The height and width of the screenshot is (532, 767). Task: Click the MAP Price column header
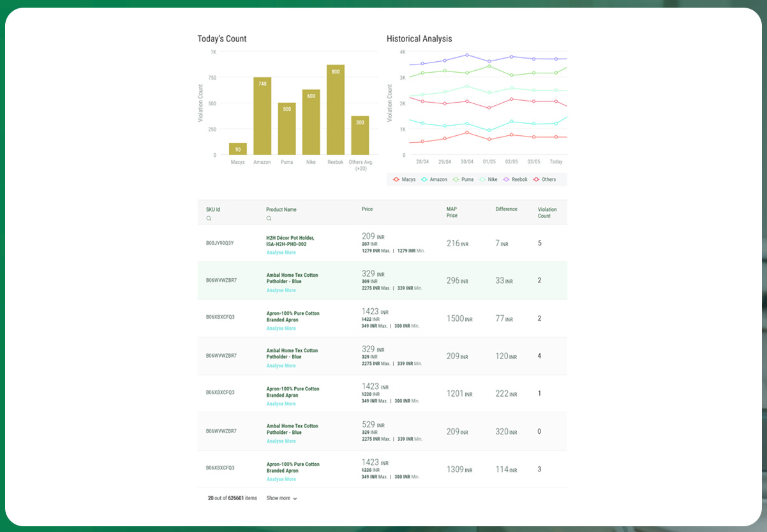[x=452, y=212]
